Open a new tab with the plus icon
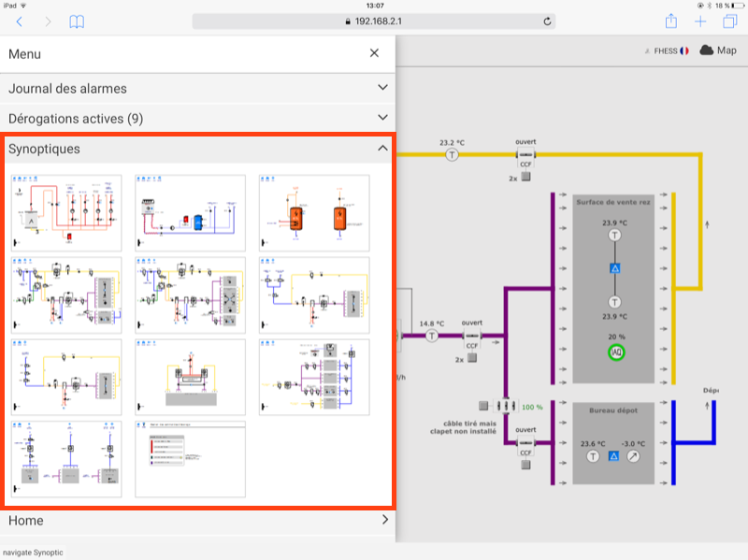Screen dimensions: 748x560 coord(700,22)
